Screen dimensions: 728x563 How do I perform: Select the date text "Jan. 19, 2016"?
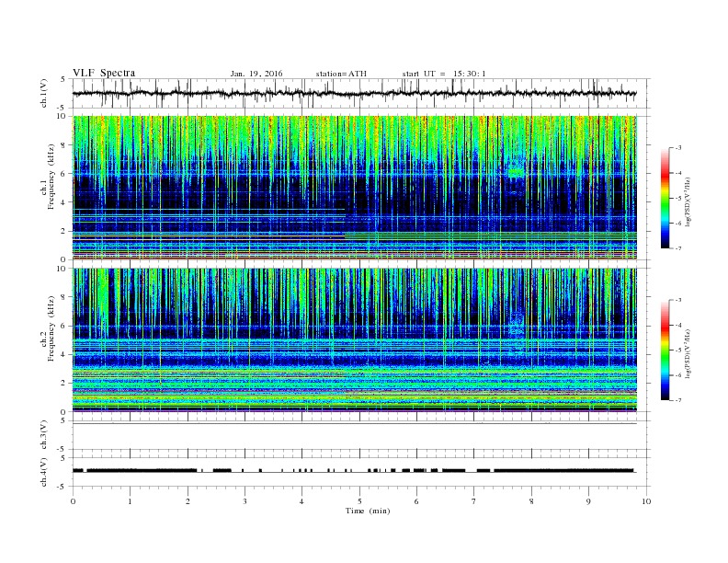pyautogui.click(x=256, y=74)
